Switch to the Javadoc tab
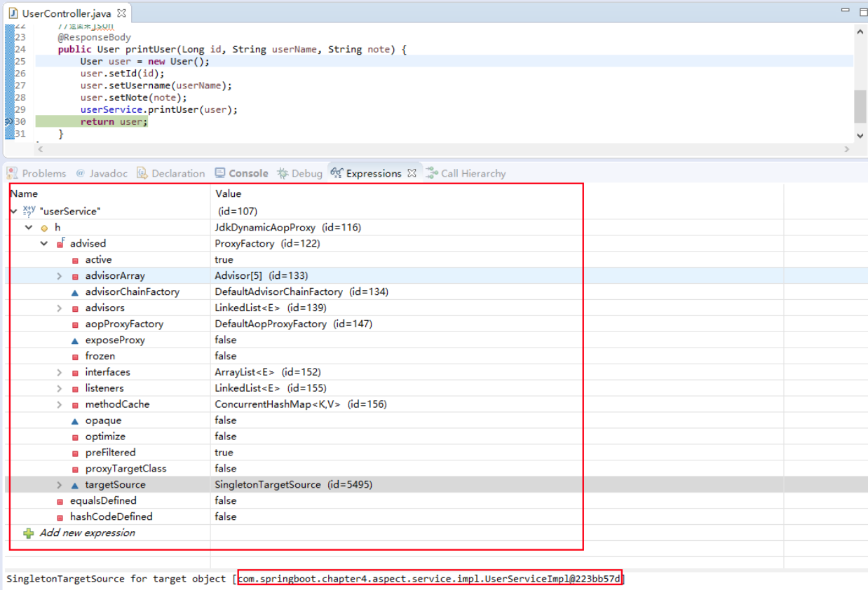 (x=107, y=173)
